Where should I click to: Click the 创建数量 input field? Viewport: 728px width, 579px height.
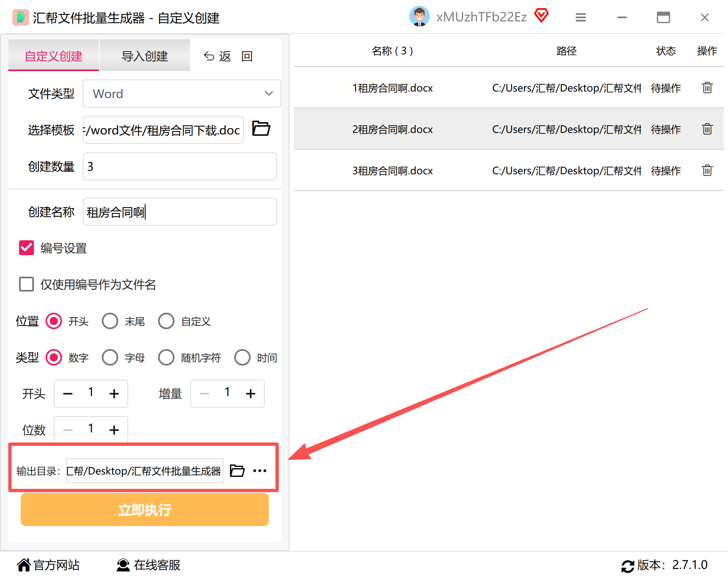(180, 166)
